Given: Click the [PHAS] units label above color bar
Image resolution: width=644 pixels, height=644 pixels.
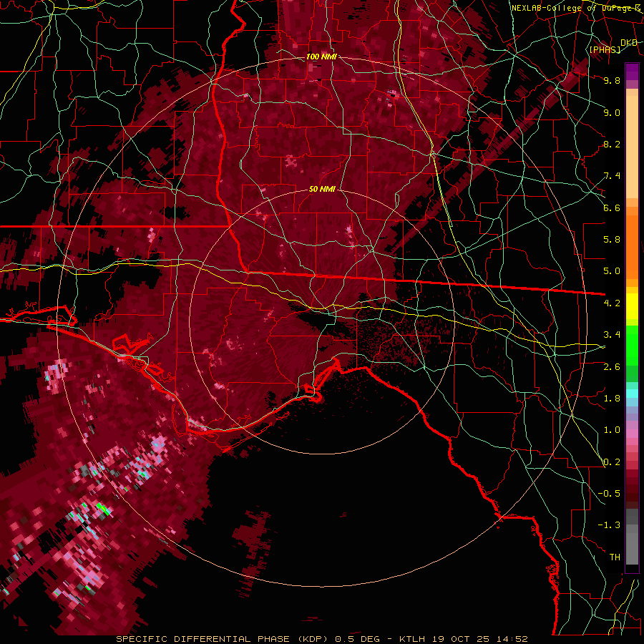Looking at the screenshot, I should (x=605, y=49).
